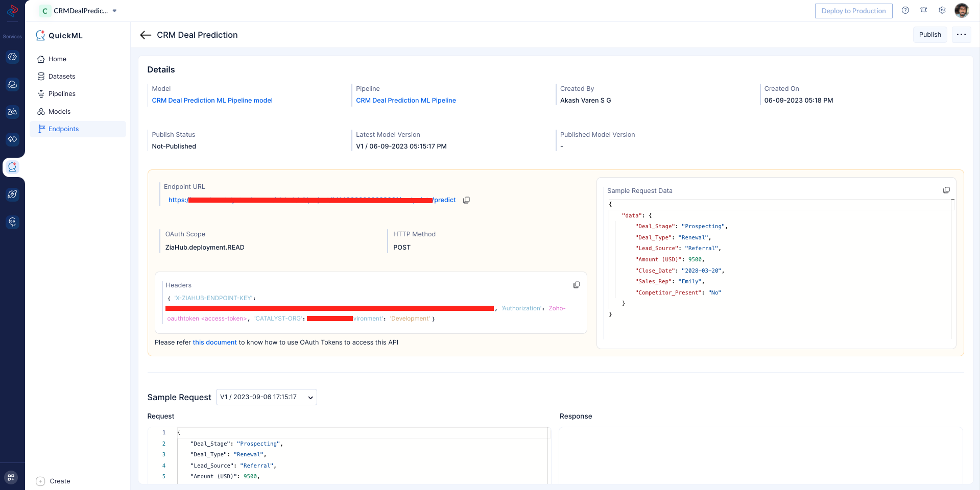The height and width of the screenshot is (490, 980).
Task: Open the Cloud Scale service icon
Action: click(x=12, y=84)
